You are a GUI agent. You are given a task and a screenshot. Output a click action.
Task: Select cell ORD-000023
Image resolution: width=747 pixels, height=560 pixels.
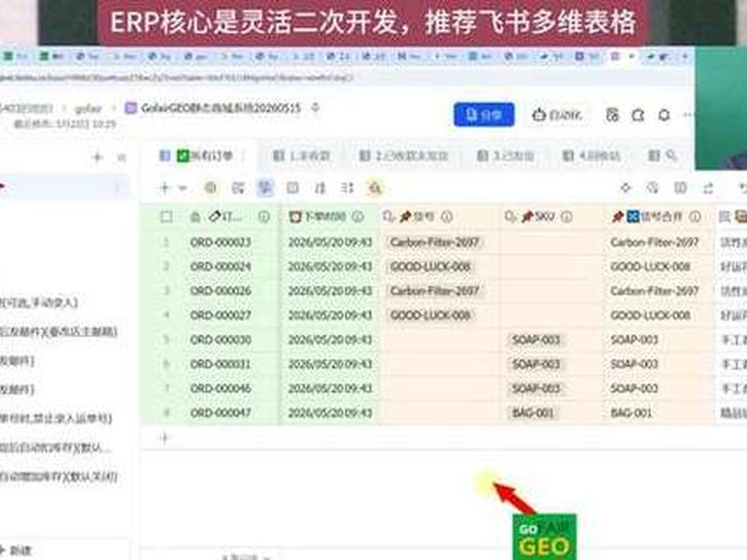[220, 243]
